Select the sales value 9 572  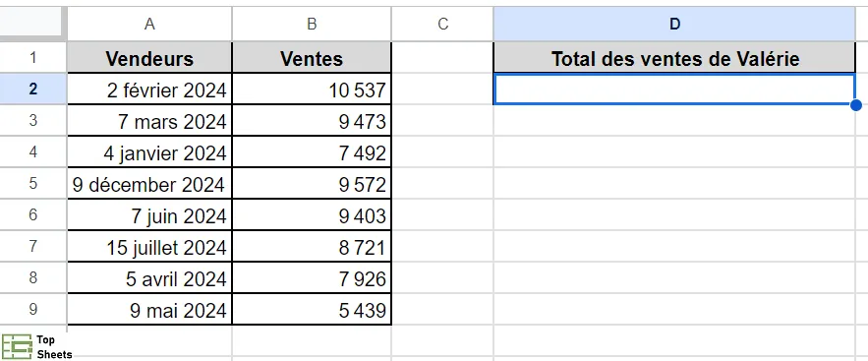click(x=312, y=183)
